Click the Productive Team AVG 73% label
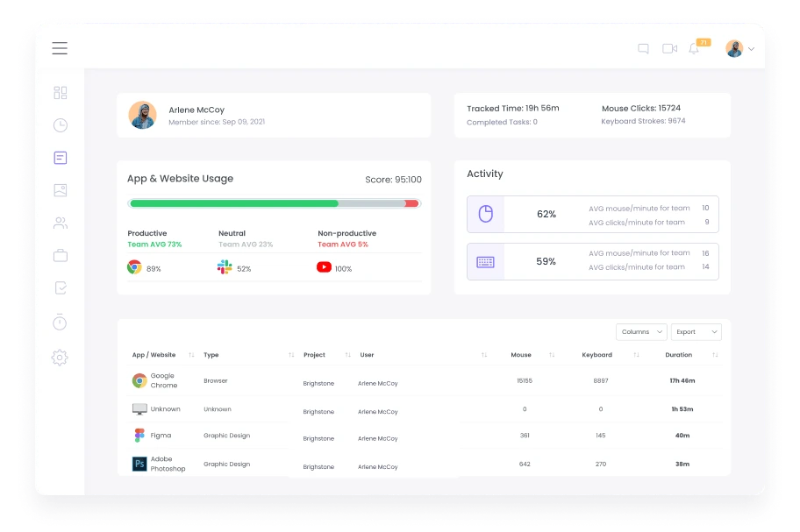The width and height of the screenshot is (800, 532). click(154, 244)
